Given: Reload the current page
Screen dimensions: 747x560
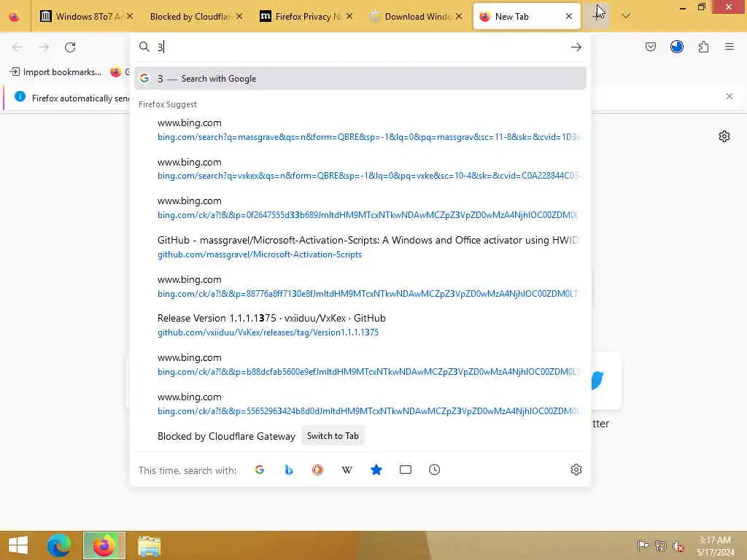Looking at the screenshot, I should coord(70,47).
